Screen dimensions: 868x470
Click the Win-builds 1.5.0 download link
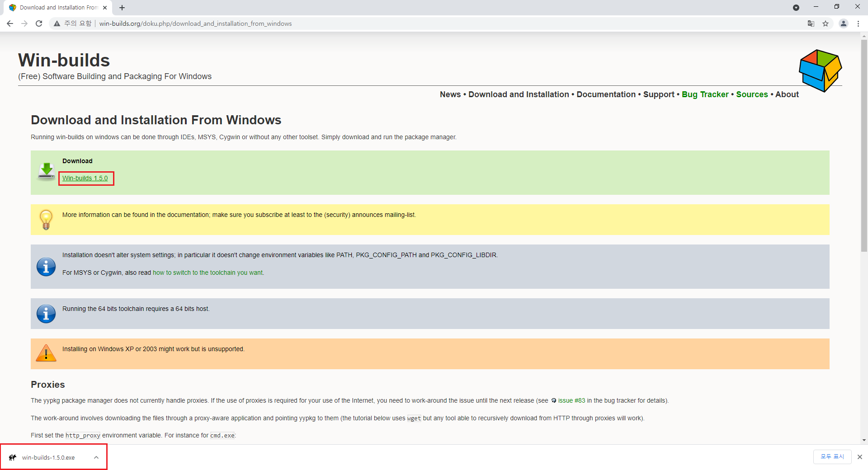(85, 178)
